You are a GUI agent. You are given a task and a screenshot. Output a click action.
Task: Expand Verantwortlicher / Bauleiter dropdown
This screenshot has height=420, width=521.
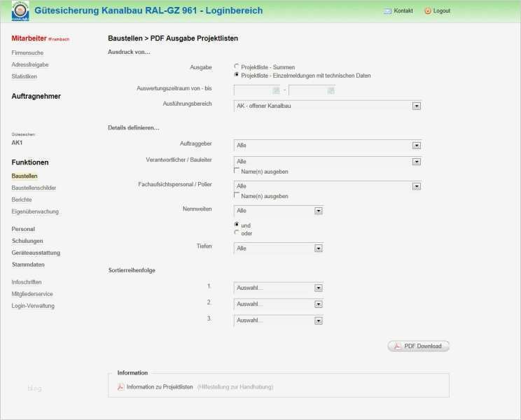pos(328,162)
